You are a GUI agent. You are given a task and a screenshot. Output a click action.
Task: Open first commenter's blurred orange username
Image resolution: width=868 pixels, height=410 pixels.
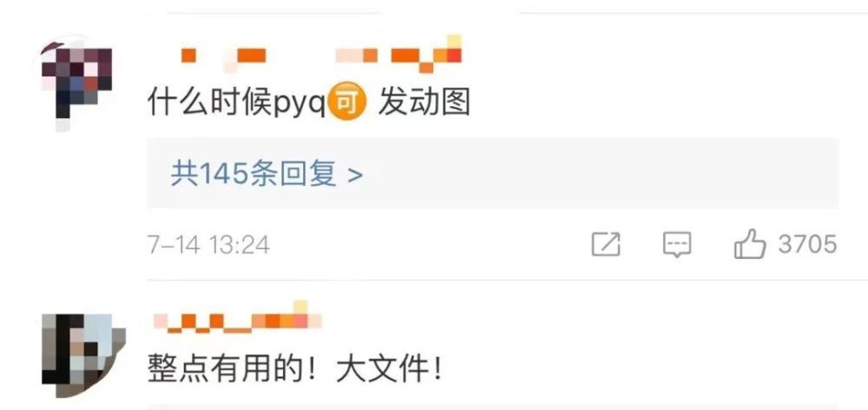[321, 56]
